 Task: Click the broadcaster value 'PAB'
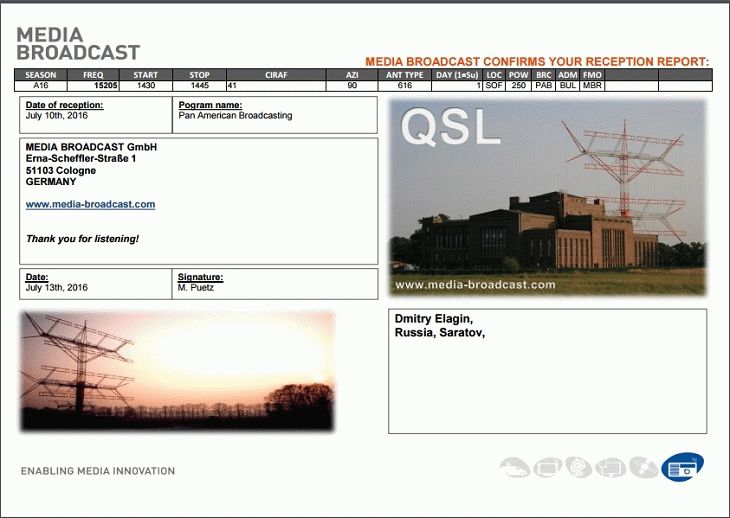coord(543,86)
